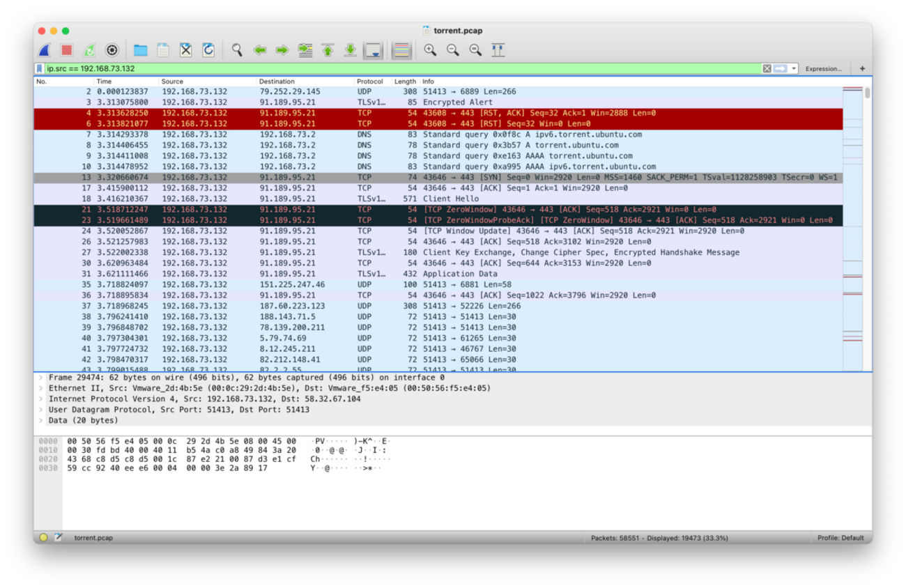The image size is (906, 588).
Task: Restart the current capture
Action: coord(89,50)
